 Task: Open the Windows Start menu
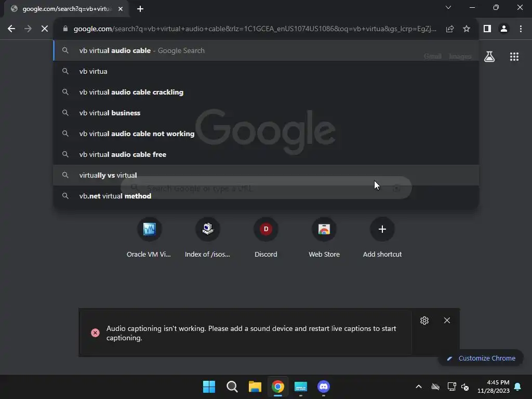pyautogui.click(x=209, y=387)
